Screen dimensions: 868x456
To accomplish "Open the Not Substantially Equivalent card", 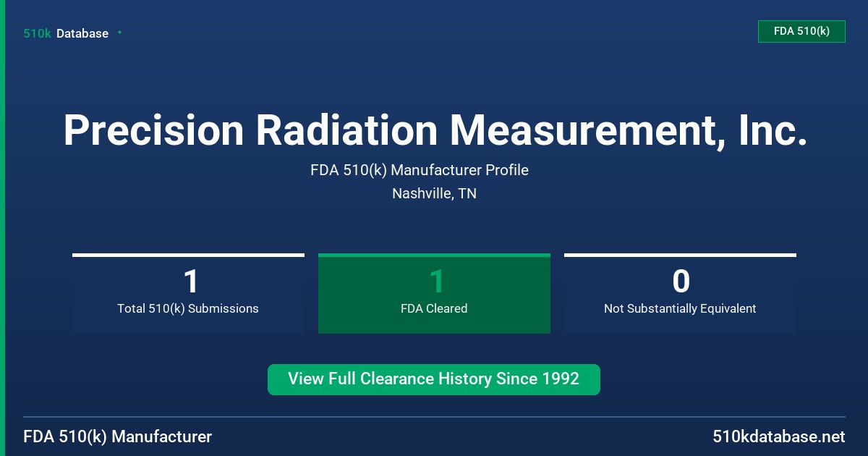I will [680, 293].
